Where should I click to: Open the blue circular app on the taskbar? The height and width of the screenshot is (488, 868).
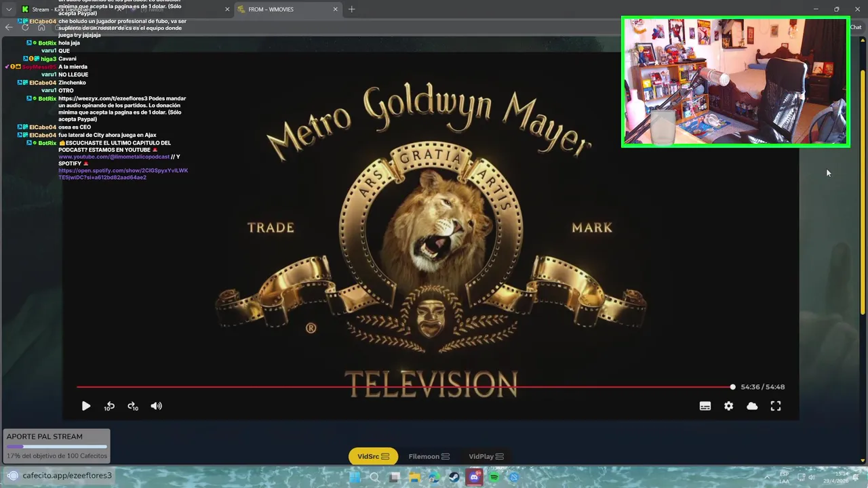tap(514, 477)
